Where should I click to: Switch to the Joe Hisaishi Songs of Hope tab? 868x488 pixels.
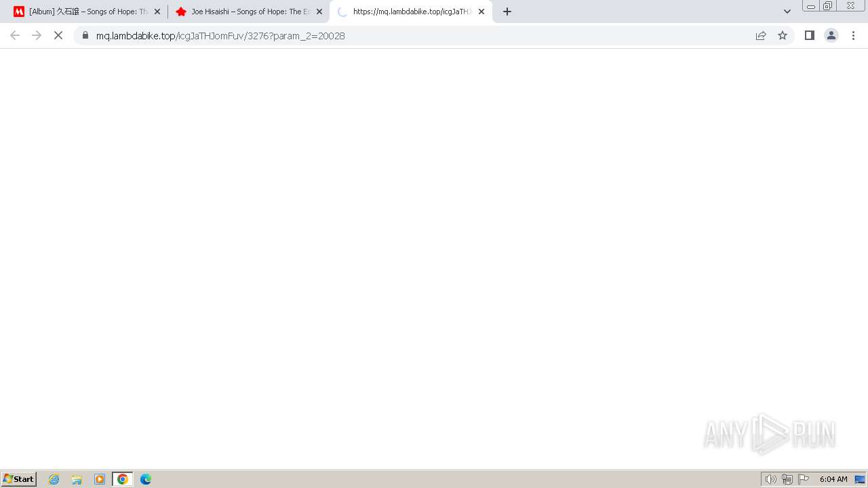coord(248,12)
